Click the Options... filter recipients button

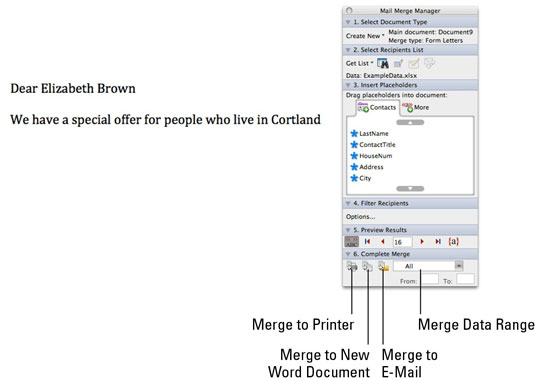click(360, 217)
